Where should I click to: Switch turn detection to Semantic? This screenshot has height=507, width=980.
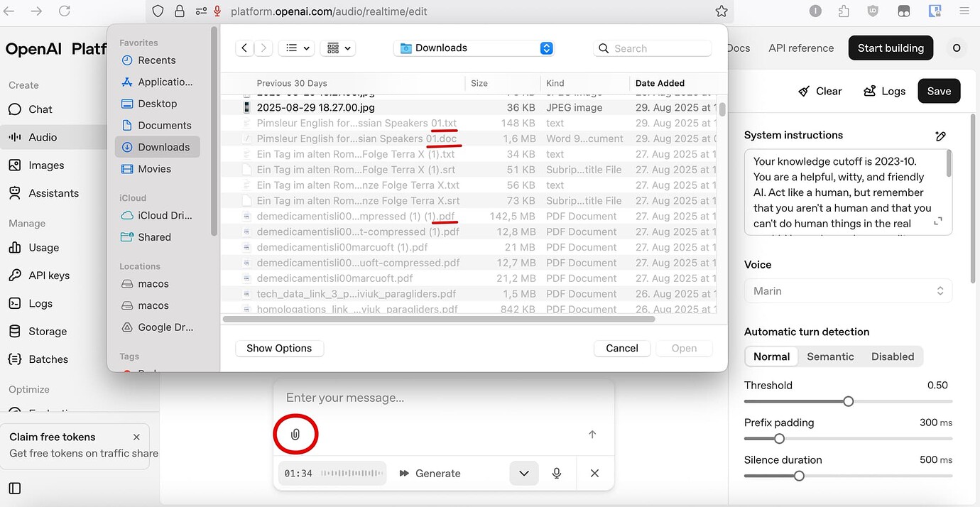pos(830,356)
